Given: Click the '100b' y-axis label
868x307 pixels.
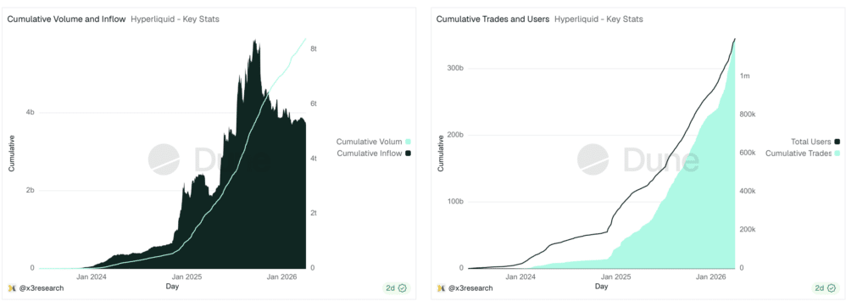Looking at the screenshot, I should tap(456, 201).
